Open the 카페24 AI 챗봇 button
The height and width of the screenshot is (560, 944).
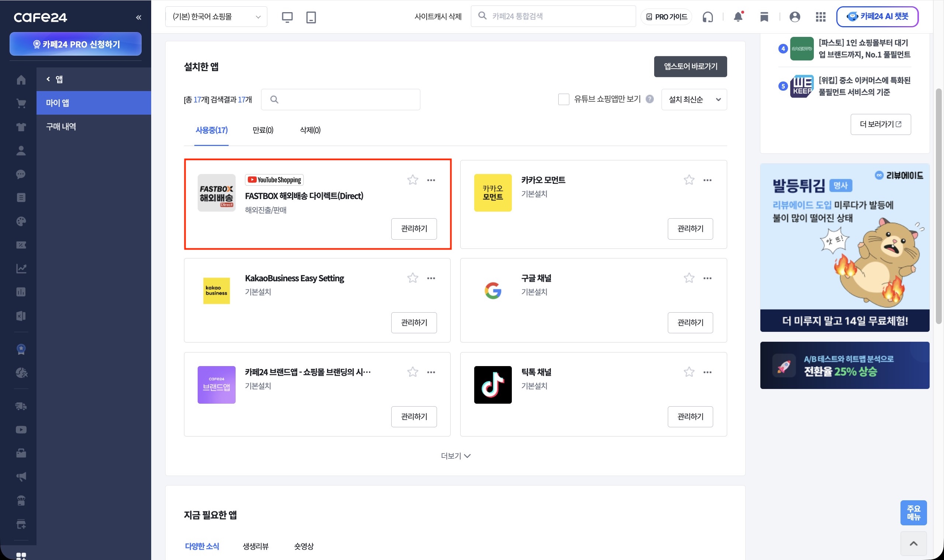[877, 17]
